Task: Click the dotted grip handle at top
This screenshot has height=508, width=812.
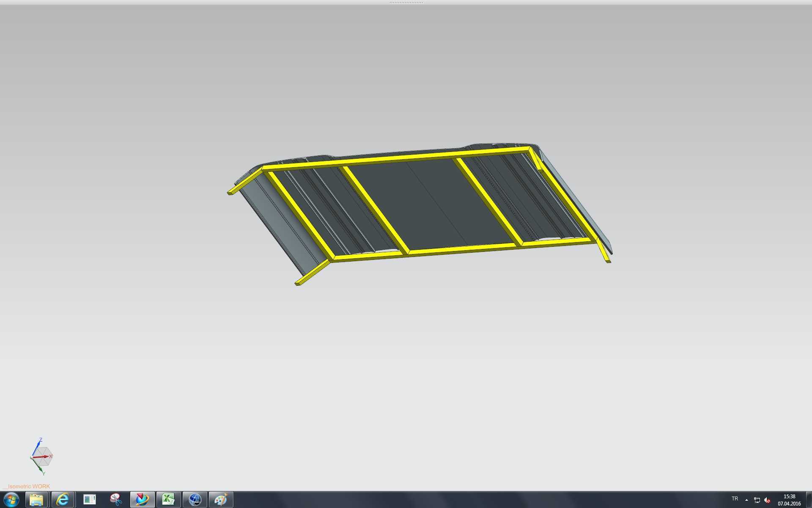Action: (406, 3)
